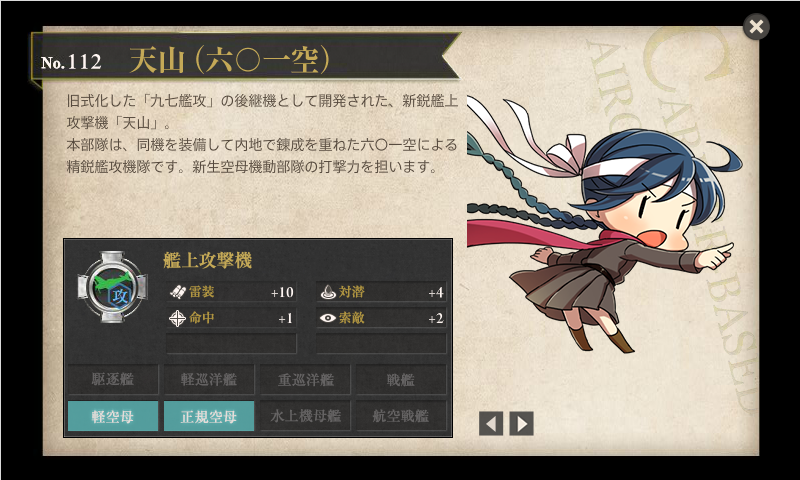The width and height of the screenshot is (800, 480).
Task: Click the 艦上攻撃機 category label
Action: (x=208, y=261)
